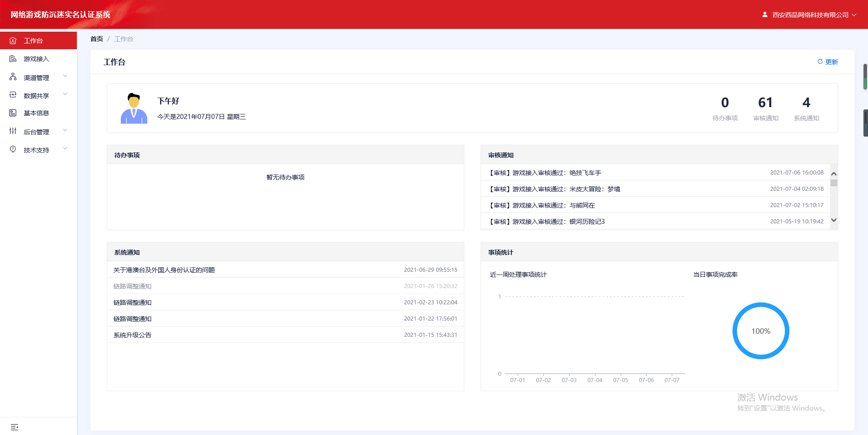The width and height of the screenshot is (868, 435).
Task: Click the user avatar image
Action: coord(134,109)
